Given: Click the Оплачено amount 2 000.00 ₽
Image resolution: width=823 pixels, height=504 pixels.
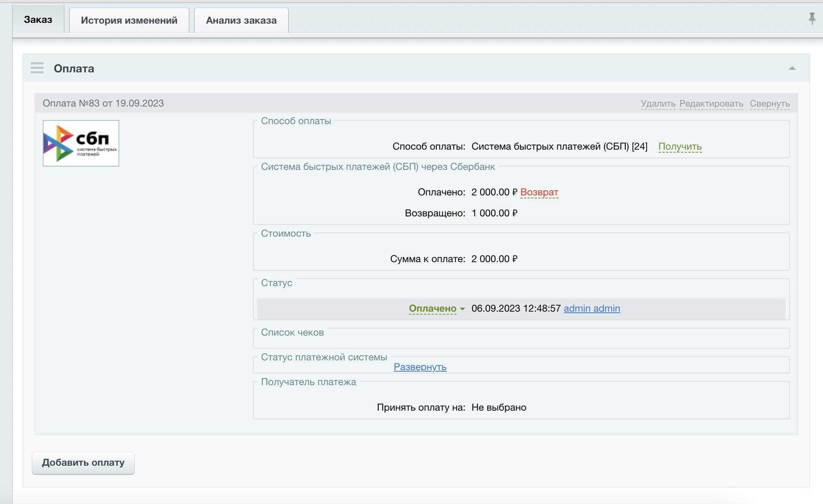Looking at the screenshot, I should point(494,192).
